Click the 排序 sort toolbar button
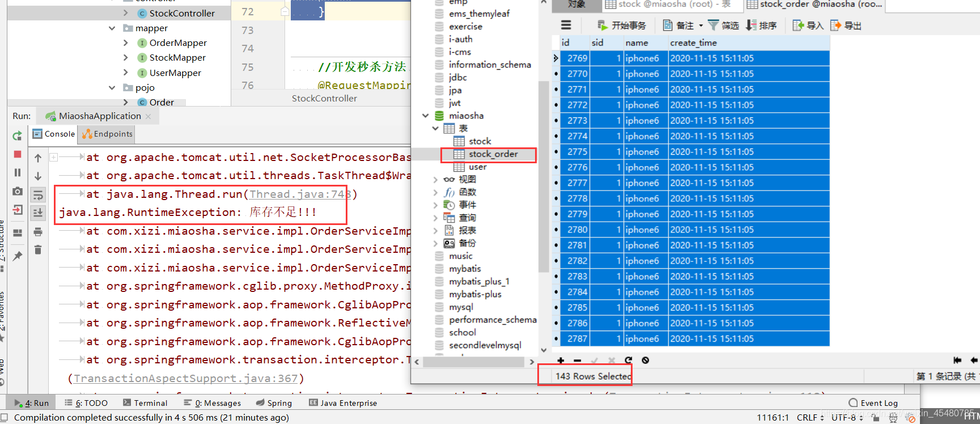 pos(761,26)
